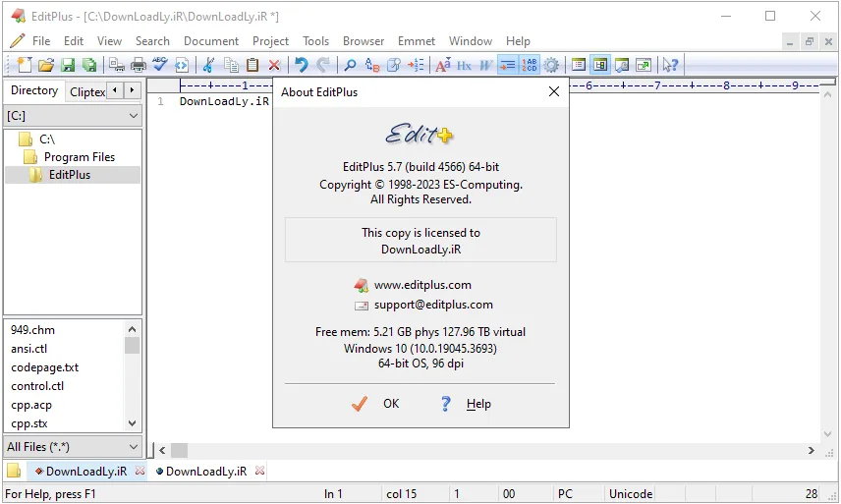841x504 pixels.
Task: Click the context help arrow-question icon
Action: pos(670,65)
